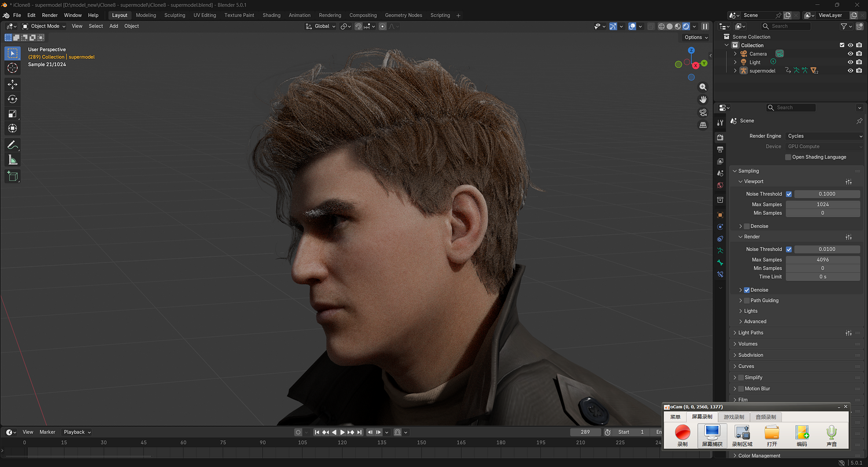This screenshot has width=868, height=467.
Task: Pick the Annotate tool
Action: click(12, 145)
